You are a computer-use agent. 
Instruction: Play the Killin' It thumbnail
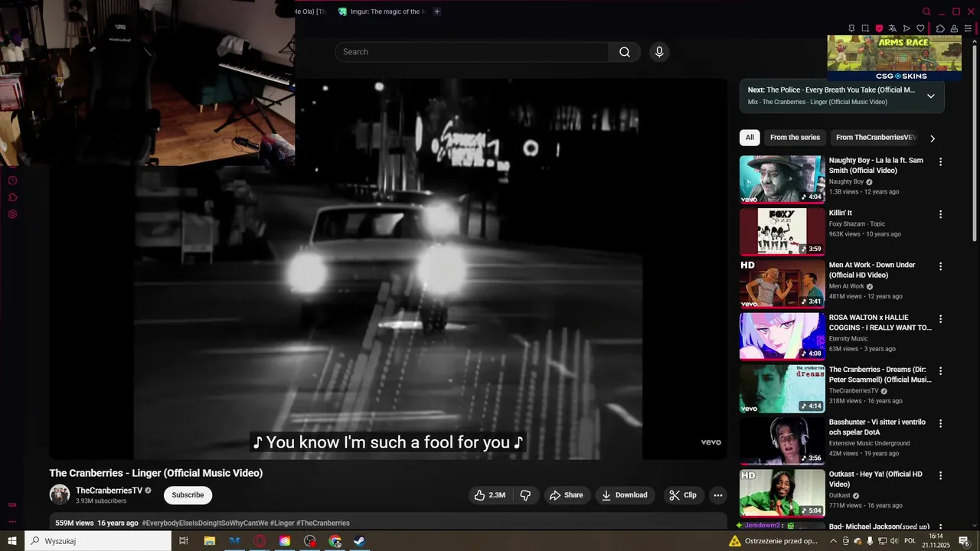coord(782,231)
